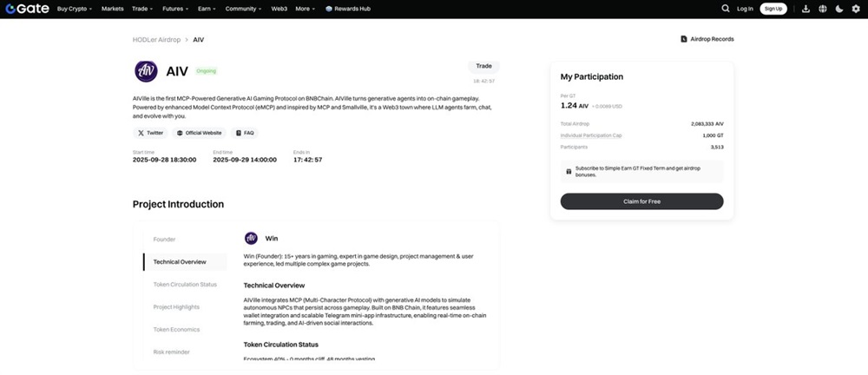Open the search magnifier icon
The width and height of the screenshot is (868, 375).
coord(725,9)
